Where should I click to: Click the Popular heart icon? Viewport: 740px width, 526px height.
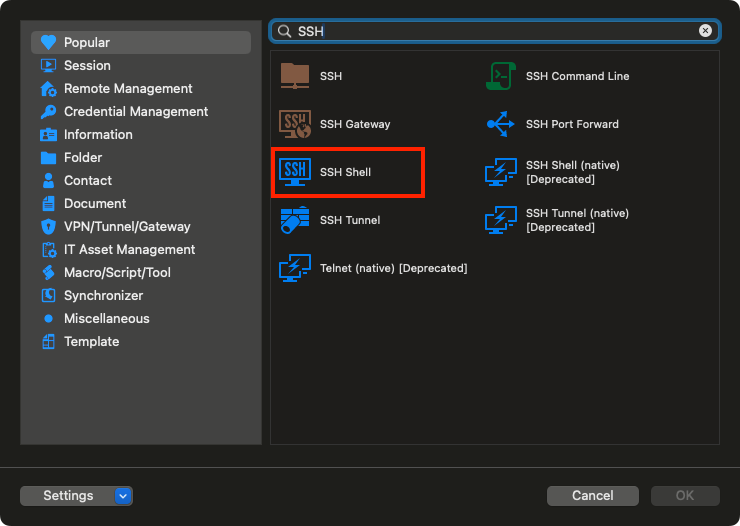click(x=48, y=42)
